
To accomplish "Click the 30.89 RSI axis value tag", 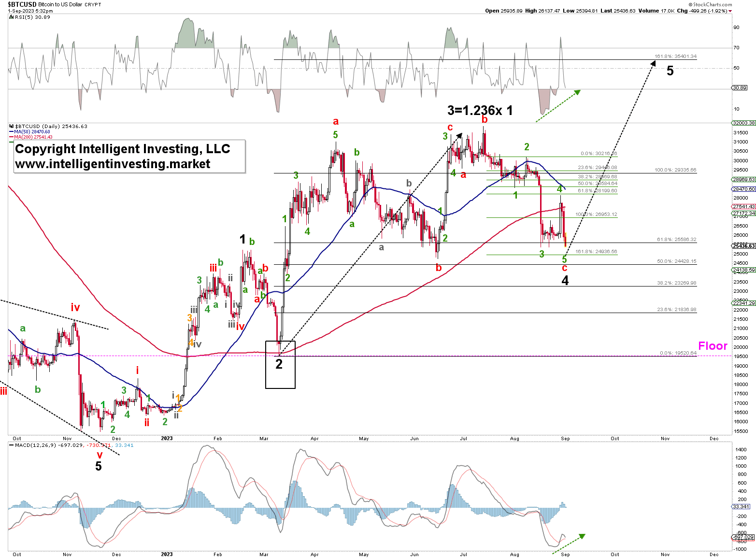I will tap(740, 88).
